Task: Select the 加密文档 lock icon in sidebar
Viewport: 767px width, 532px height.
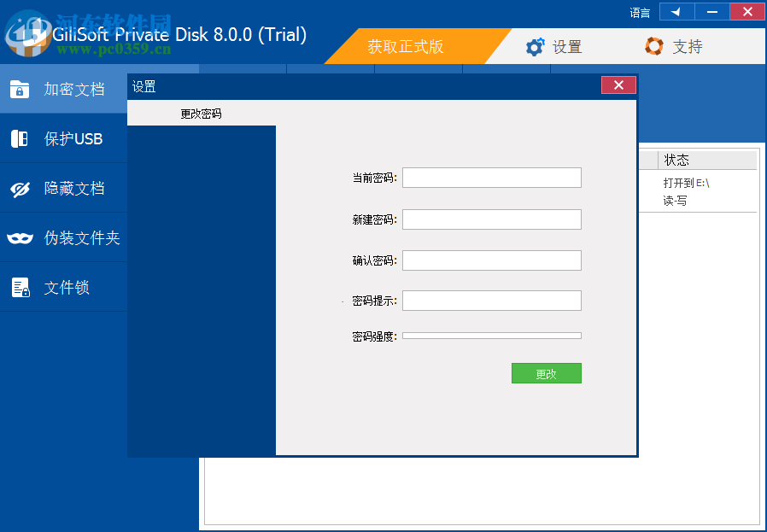Action: point(20,89)
